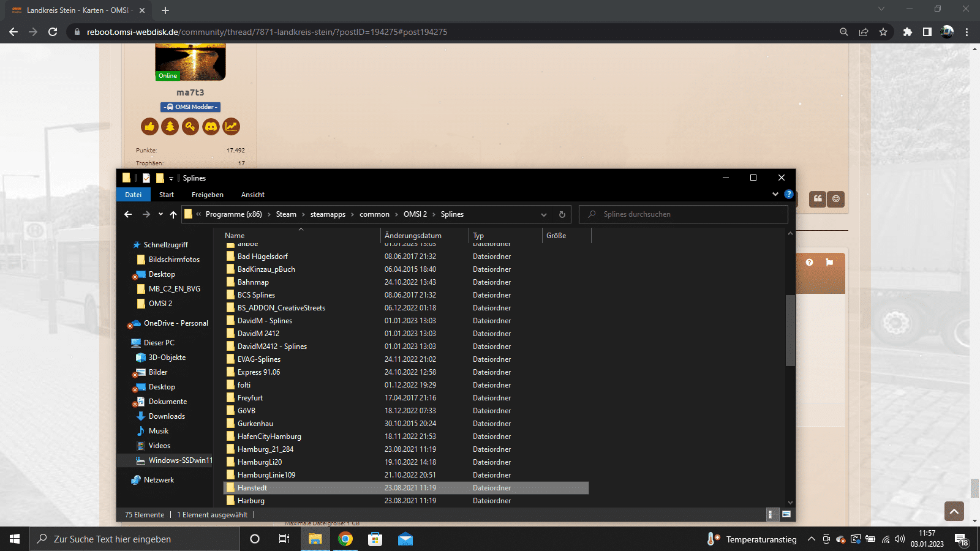The image size is (980, 551).
Task: Select Downloads in the navigation pane
Action: pos(167,416)
